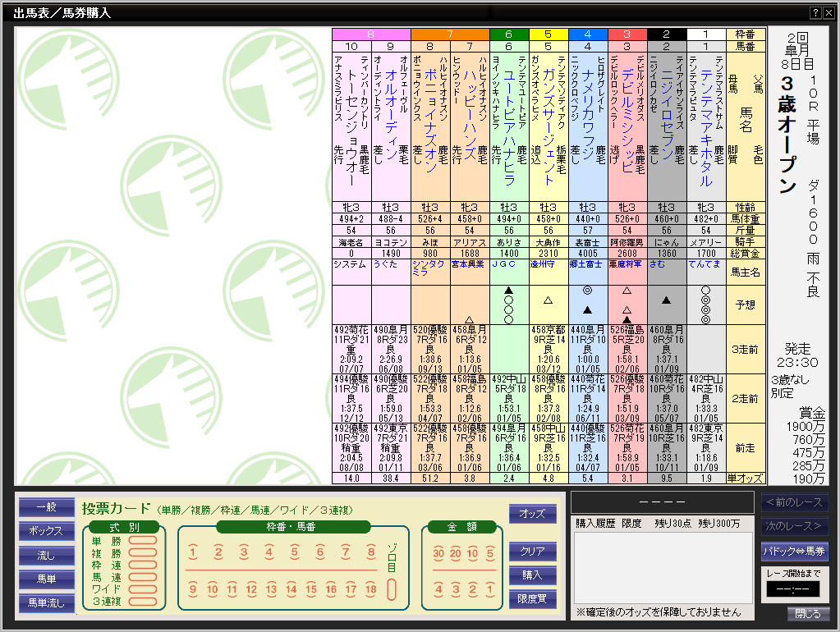
Task: Clear the voting card with クリア
Action: [533, 551]
